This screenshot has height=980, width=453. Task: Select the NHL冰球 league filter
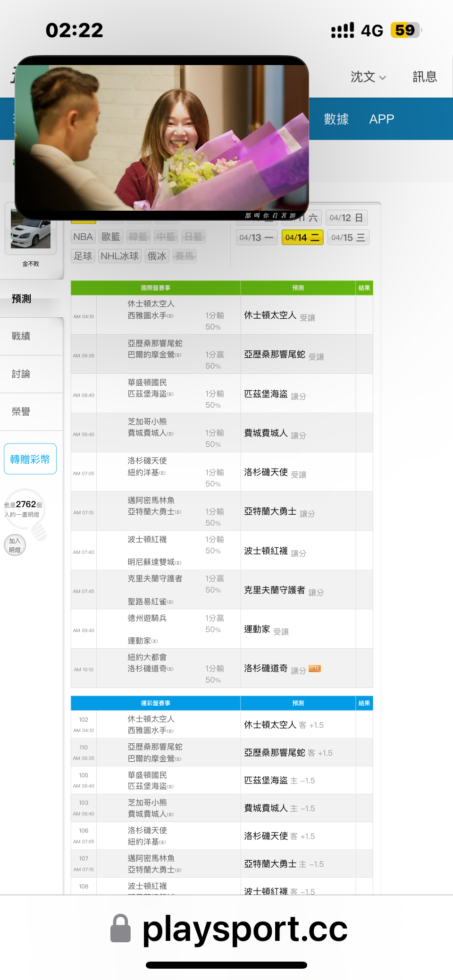coord(120,256)
